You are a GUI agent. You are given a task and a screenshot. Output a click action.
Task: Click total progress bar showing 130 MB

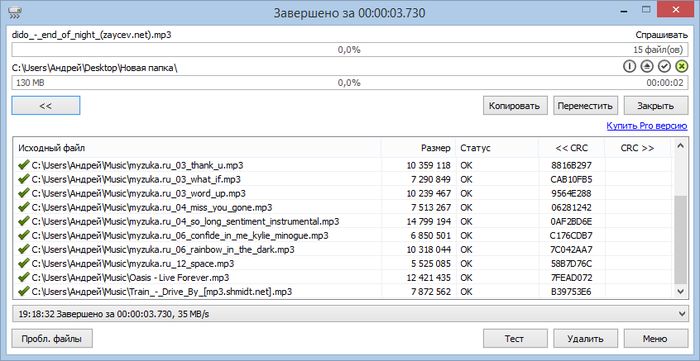[349, 83]
